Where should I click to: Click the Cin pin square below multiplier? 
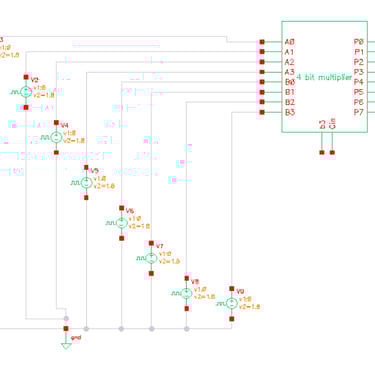[x=332, y=152]
